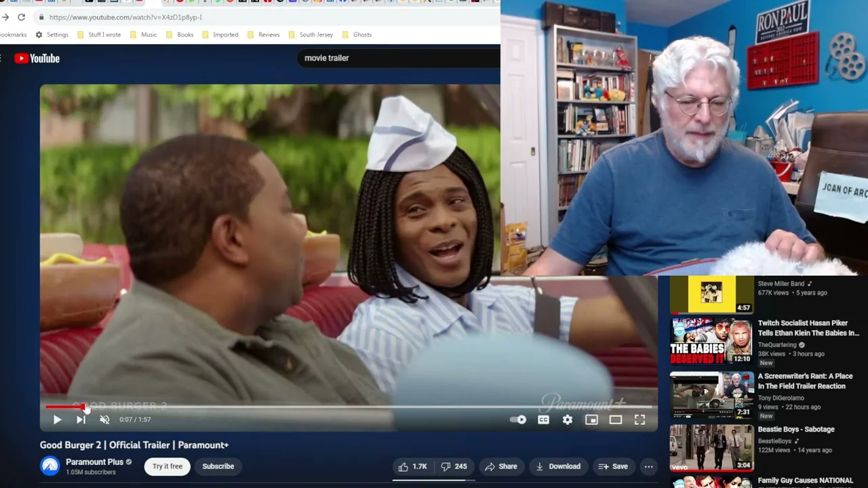Open the Imported bookmark folder
Screen dimensions: 868x488
pyautogui.click(x=220, y=35)
